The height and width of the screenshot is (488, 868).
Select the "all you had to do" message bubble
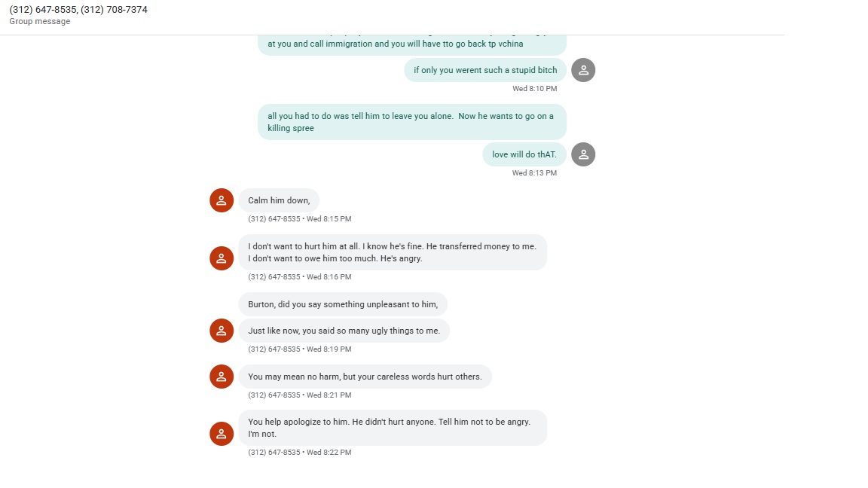click(411, 122)
